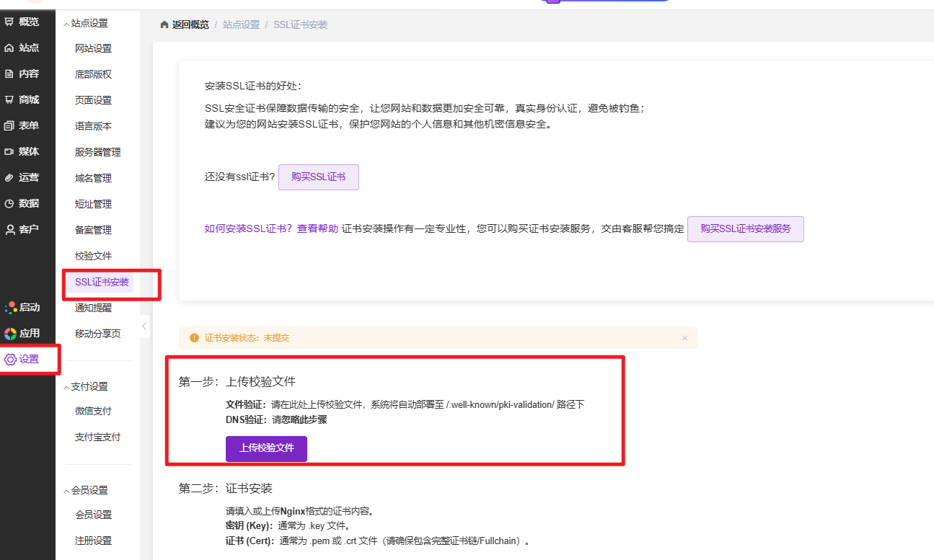Select the Content (内容) document icon

pyautogui.click(x=9, y=74)
